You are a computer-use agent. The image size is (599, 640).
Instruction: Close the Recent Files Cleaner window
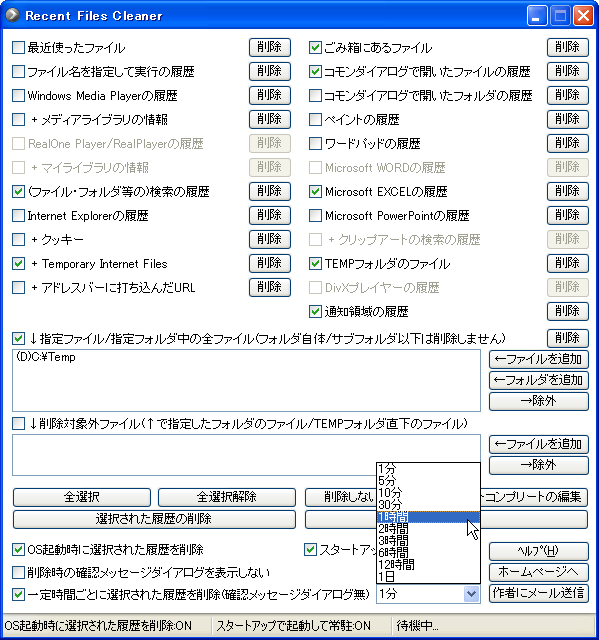pos(583,16)
